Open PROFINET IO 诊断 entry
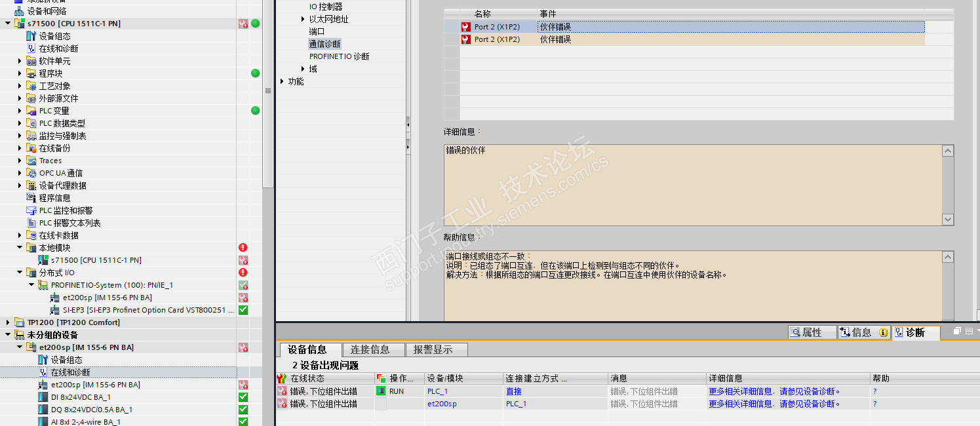This screenshot has height=426, width=980. [x=340, y=56]
